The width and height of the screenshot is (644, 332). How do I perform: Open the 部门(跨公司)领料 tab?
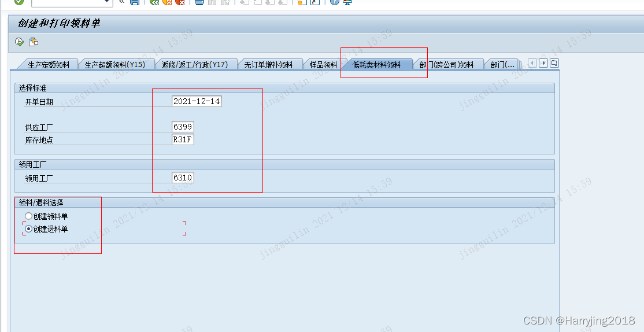click(446, 65)
